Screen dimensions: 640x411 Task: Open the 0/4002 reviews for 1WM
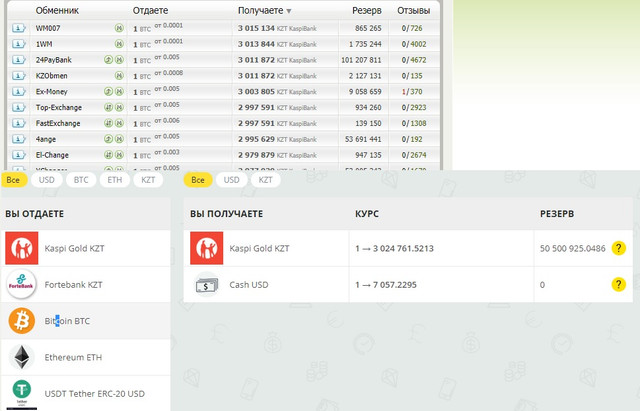(x=414, y=44)
